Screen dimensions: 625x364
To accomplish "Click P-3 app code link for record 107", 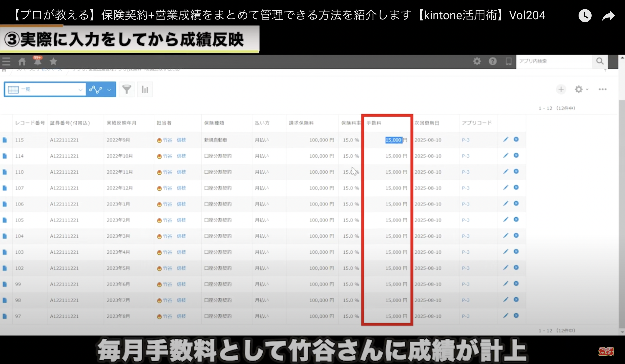I will (x=465, y=188).
